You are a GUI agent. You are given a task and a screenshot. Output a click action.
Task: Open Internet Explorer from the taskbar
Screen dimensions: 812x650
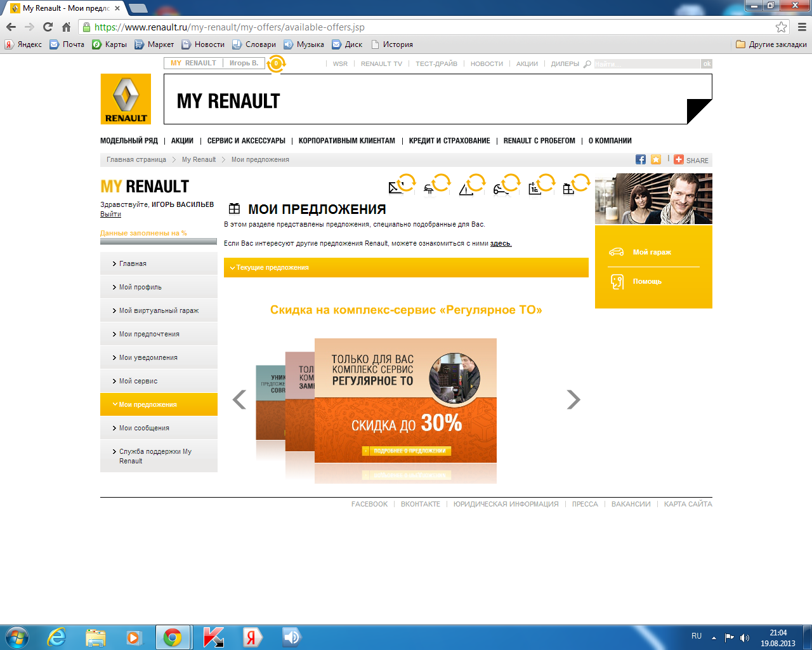pyautogui.click(x=57, y=637)
